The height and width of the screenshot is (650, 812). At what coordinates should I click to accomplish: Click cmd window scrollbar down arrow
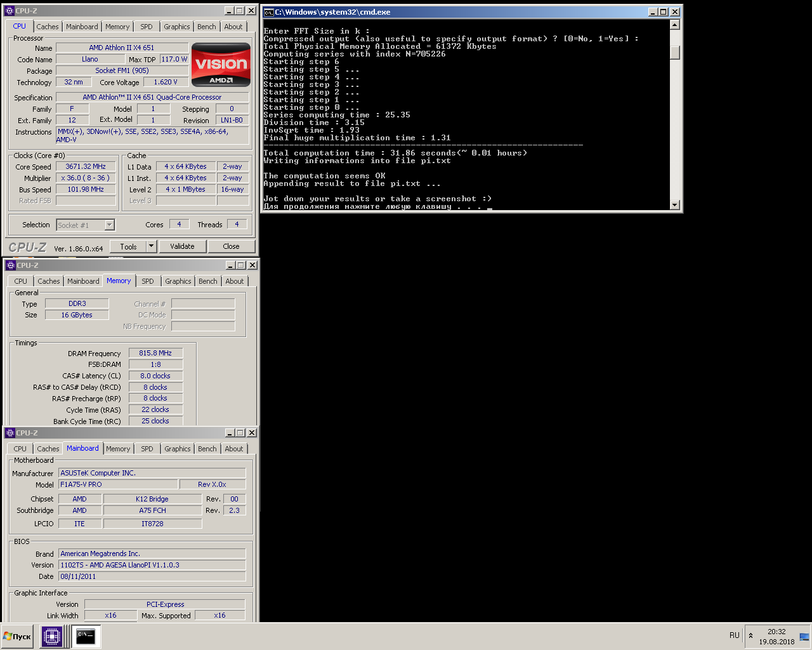pyautogui.click(x=675, y=204)
